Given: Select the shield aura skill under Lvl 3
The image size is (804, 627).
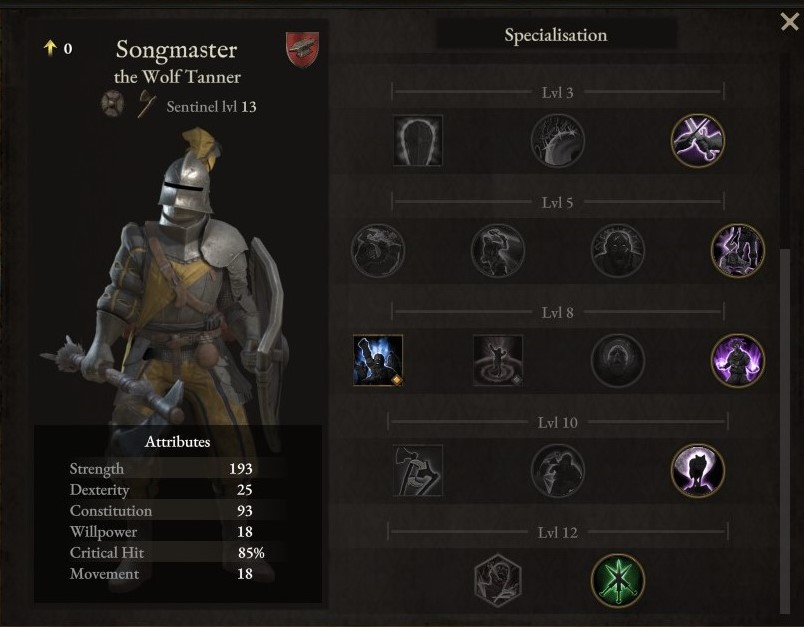Looking at the screenshot, I should point(417,140).
